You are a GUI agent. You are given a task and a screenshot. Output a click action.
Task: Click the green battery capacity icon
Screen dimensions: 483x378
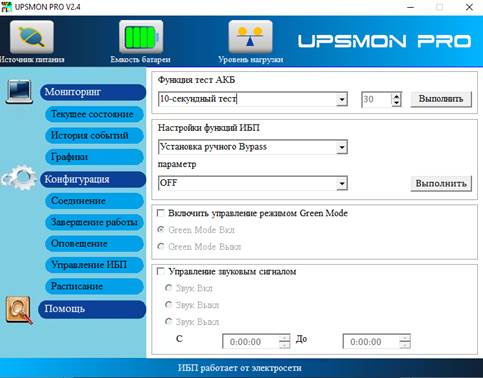(141, 37)
